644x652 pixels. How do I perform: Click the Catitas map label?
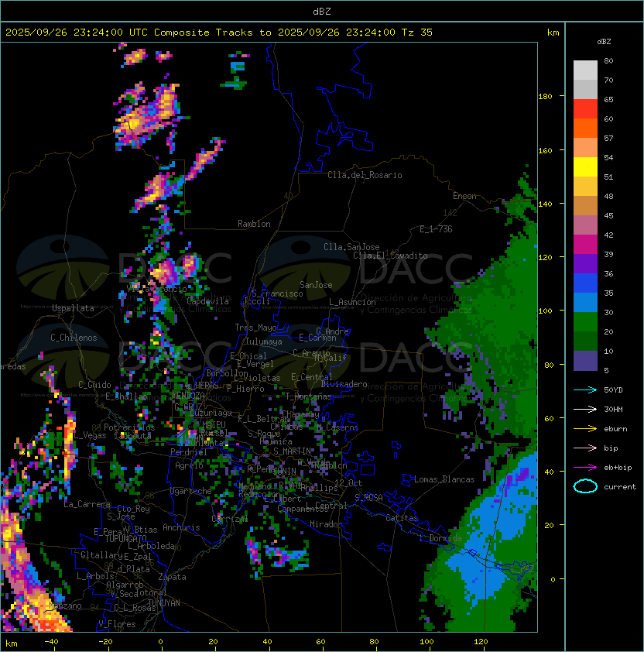(x=402, y=518)
